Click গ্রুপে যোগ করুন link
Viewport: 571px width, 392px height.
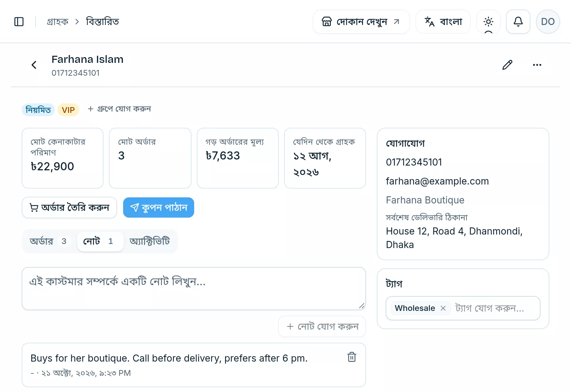click(x=119, y=109)
